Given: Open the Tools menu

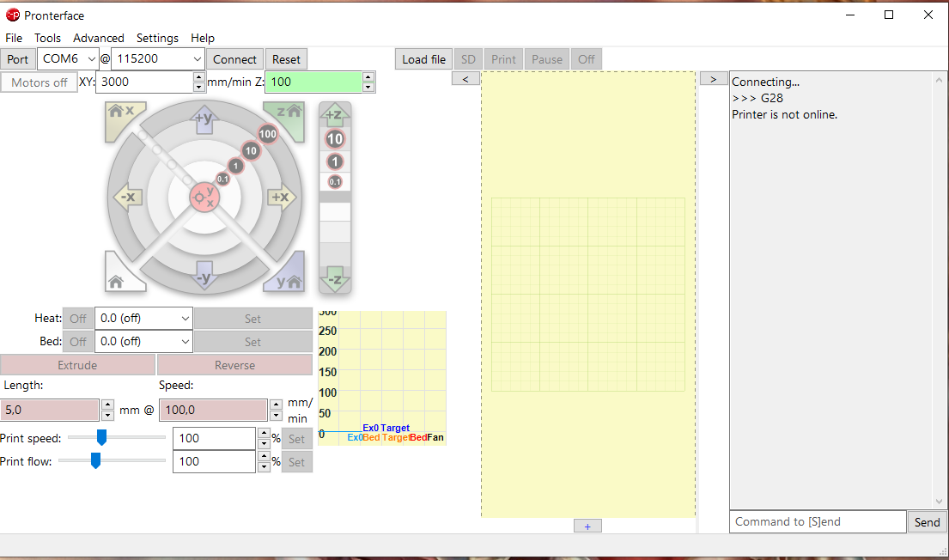Looking at the screenshot, I should [47, 38].
